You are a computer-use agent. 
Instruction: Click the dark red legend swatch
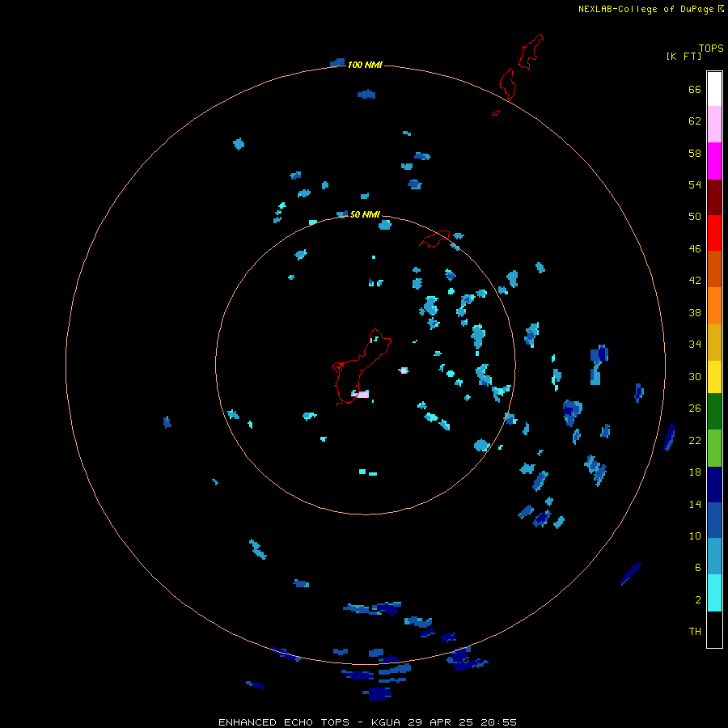(714, 197)
